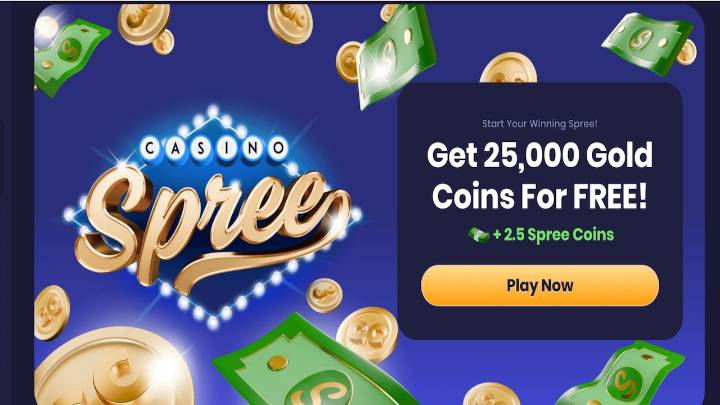Click the Start Your Winning Spree tagline
This screenshot has width=720, height=405.
[540, 124]
